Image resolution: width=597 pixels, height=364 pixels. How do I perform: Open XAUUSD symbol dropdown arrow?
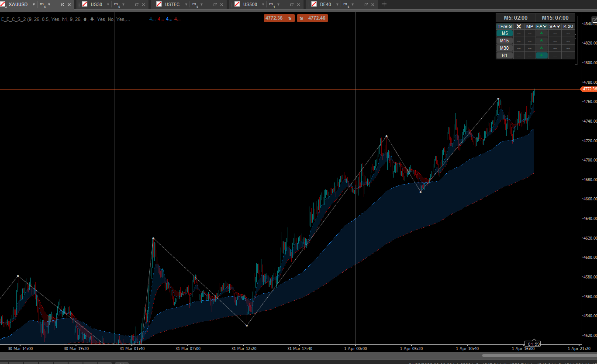(34, 4)
